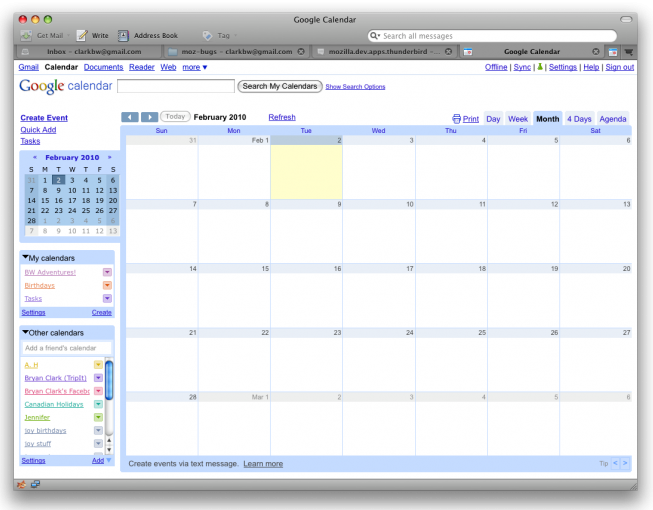Click the printer icon next to Print
The image size is (653, 510).
coord(456,119)
